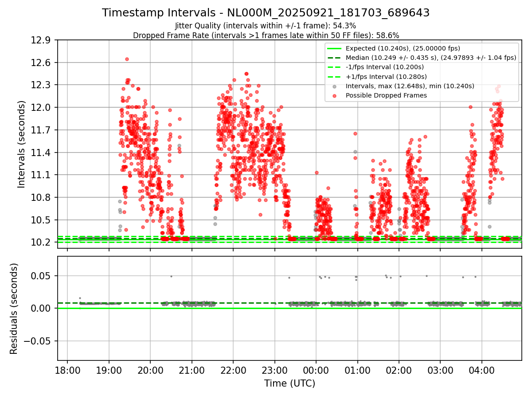Click the isolated red point near 01:00 at 11.65 seconds
Screen dimensions: 532x399
pyautogui.click(x=355, y=133)
